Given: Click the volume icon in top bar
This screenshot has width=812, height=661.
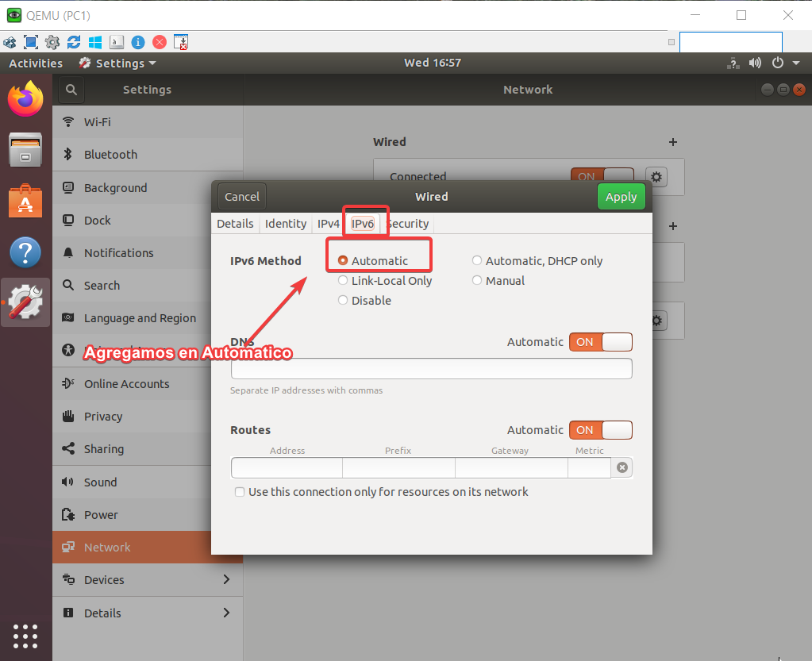Looking at the screenshot, I should point(755,63).
